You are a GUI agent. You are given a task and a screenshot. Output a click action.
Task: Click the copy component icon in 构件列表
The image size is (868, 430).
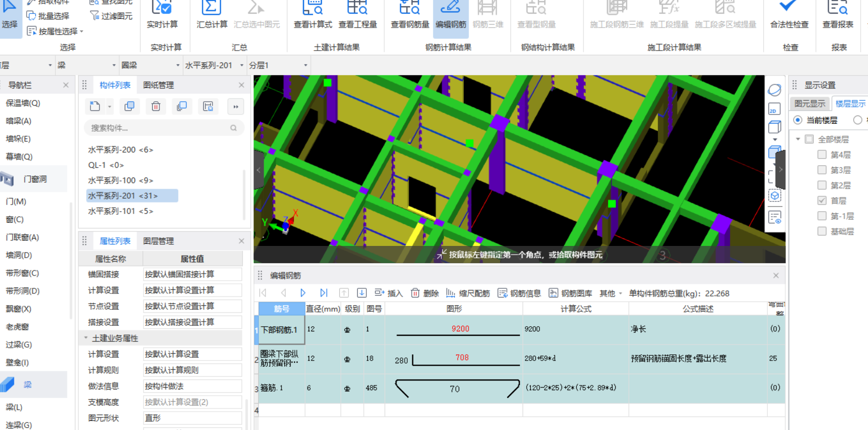[129, 106]
